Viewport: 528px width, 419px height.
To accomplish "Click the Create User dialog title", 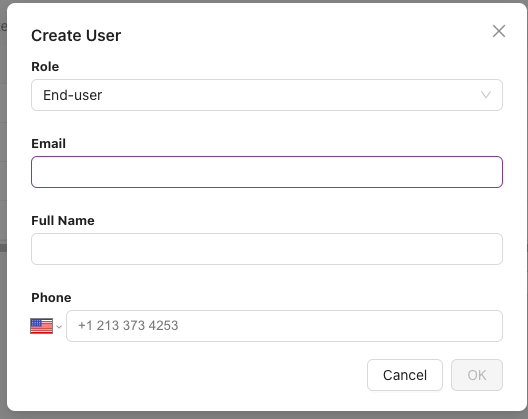I will (76, 35).
